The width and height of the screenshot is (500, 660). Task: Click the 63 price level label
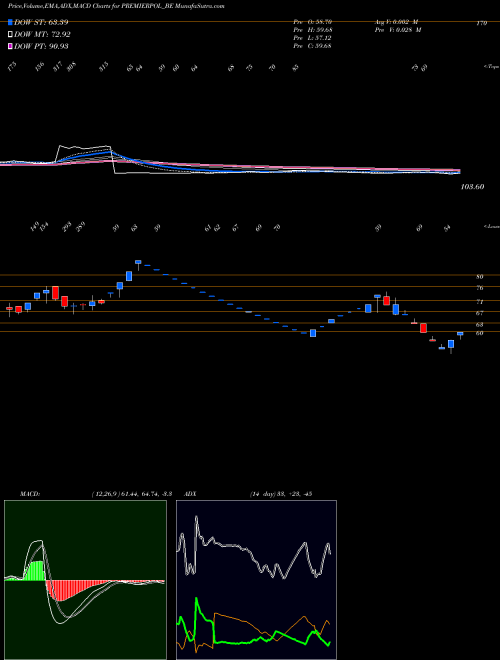(x=480, y=325)
